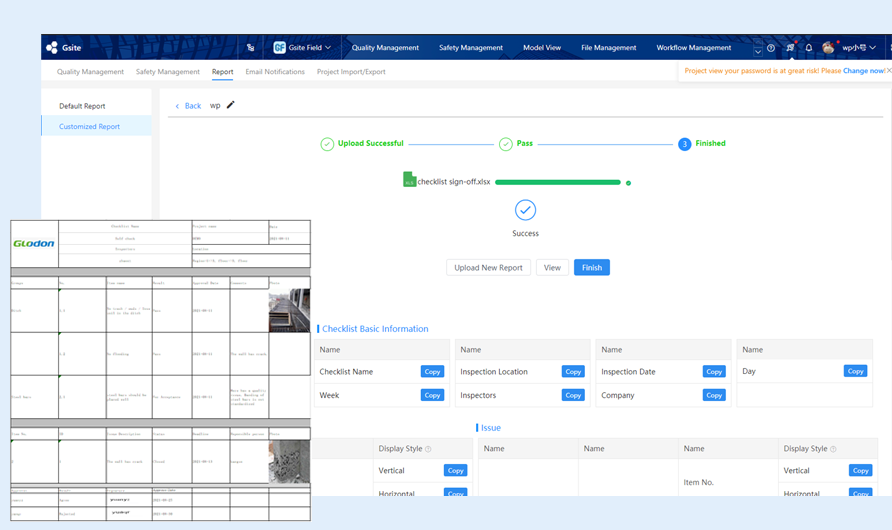The image size is (892, 530).
Task: Expand the more-menus chevron after Workflow Management
Action: coord(758,50)
